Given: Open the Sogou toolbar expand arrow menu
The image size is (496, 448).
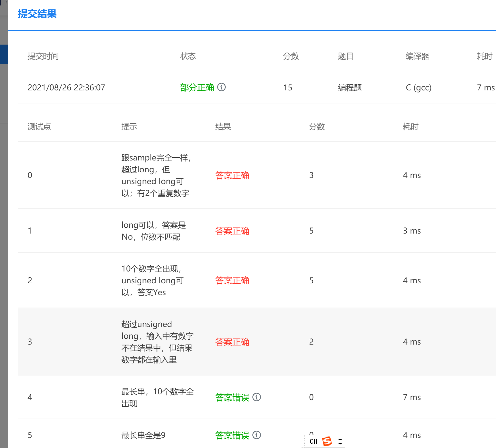Looking at the screenshot, I should pos(340,441).
